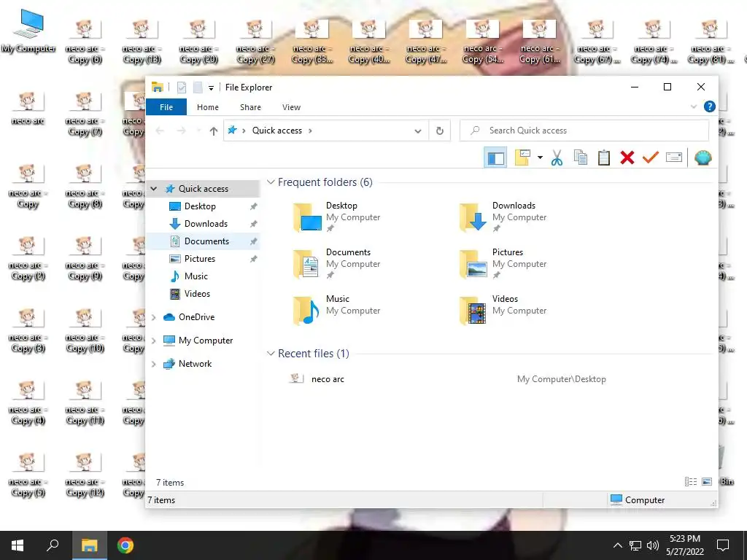Select neco arc - Copy (12) desktop icon
The height and width of the screenshot is (560, 747).
[85, 475]
